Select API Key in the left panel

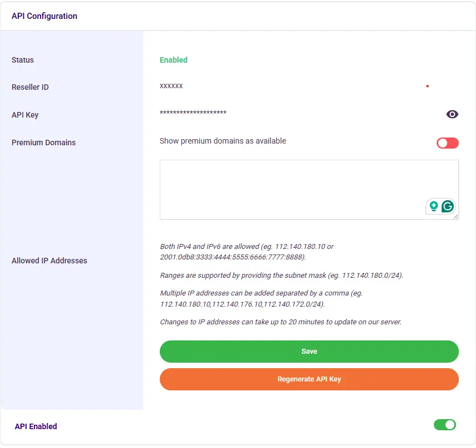(x=25, y=115)
